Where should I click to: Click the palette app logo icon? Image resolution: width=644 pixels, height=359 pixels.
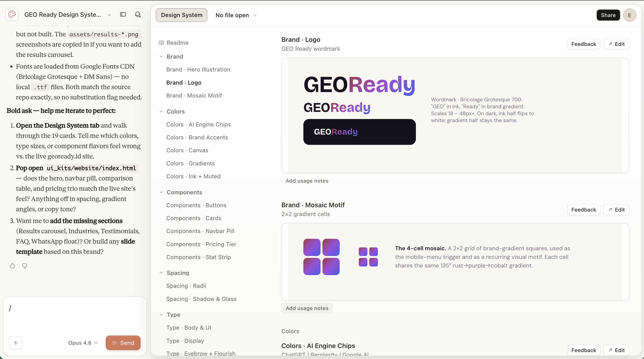[x=12, y=15]
